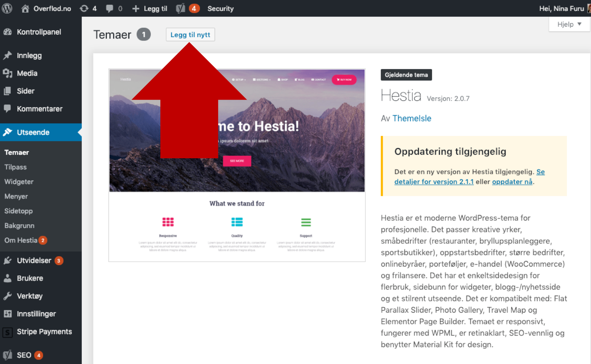Open the Temaer submenu item
Screen dimensions: 591x364
17,153
